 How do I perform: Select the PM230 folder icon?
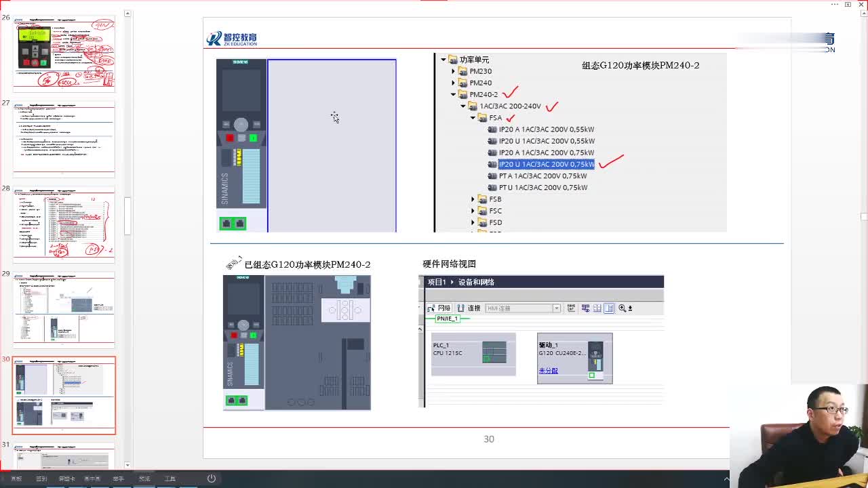coord(462,71)
